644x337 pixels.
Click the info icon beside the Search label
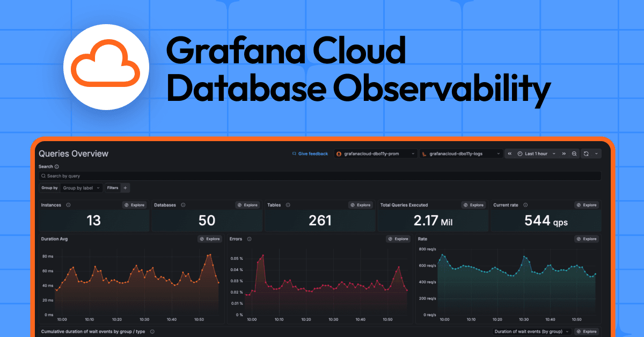coord(56,166)
